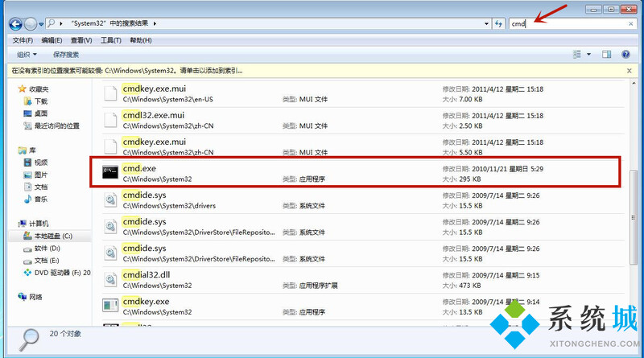Select the cmdial32.dll file
Viewport: 644px width, 358px height.
(363, 280)
